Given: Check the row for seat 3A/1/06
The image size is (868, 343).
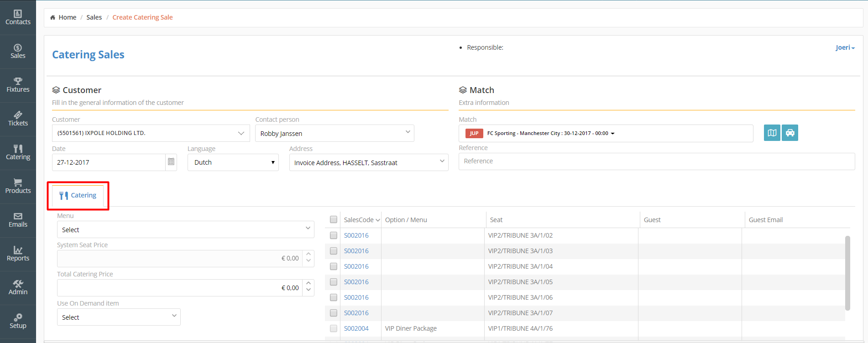Looking at the screenshot, I should (334, 297).
